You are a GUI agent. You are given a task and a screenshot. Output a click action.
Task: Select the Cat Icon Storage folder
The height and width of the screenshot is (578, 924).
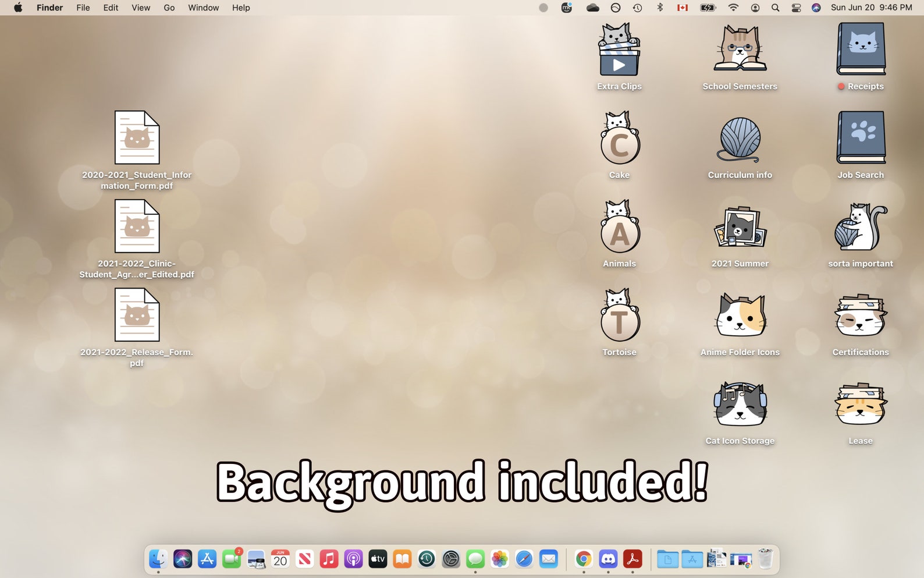(740, 404)
